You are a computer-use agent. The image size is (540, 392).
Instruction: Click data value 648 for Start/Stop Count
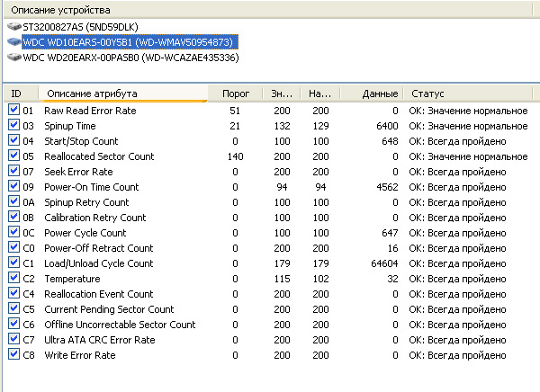click(x=390, y=141)
